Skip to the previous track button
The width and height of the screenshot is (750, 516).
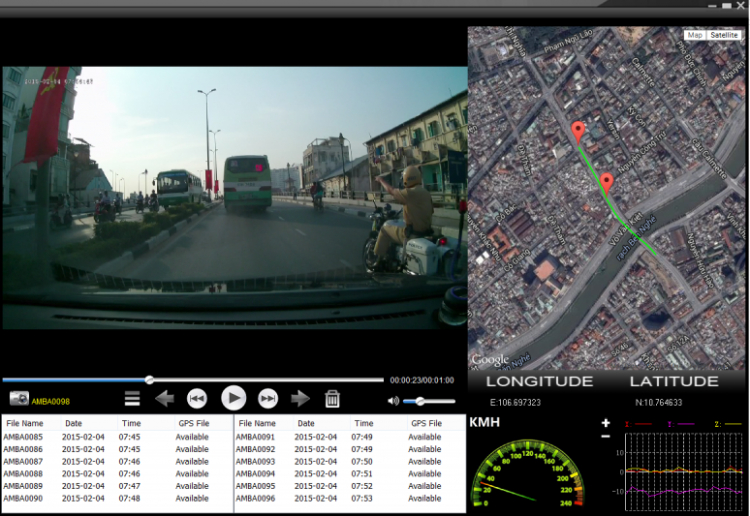point(197,398)
